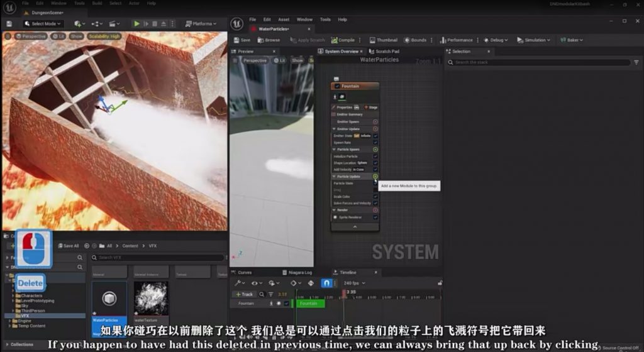Save the level with the main toolbar disk icon
Screen dimensions: 644x352
[9, 24]
